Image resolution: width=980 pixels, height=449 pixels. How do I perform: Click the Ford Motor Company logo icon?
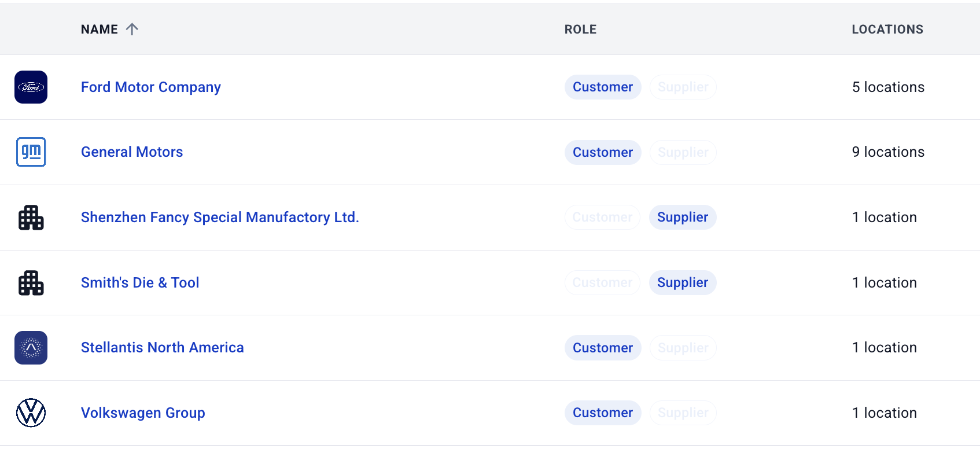coord(31,87)
